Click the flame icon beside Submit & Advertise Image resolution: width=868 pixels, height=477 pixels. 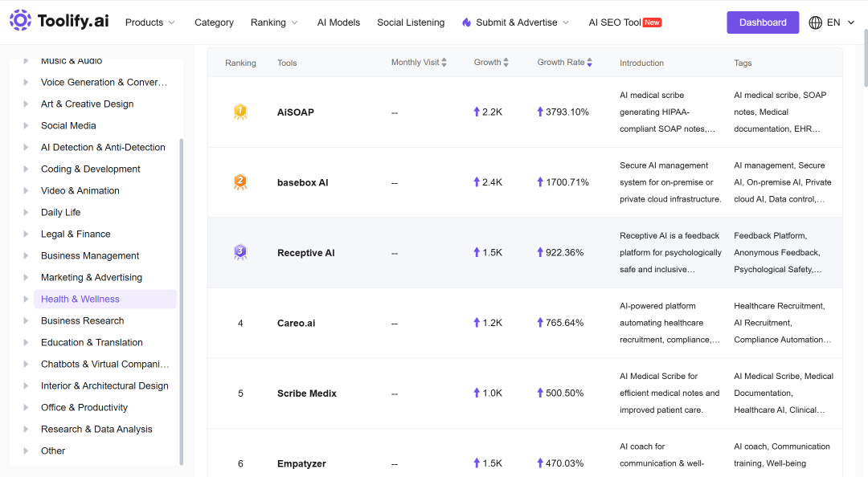(x=466, y=22)
